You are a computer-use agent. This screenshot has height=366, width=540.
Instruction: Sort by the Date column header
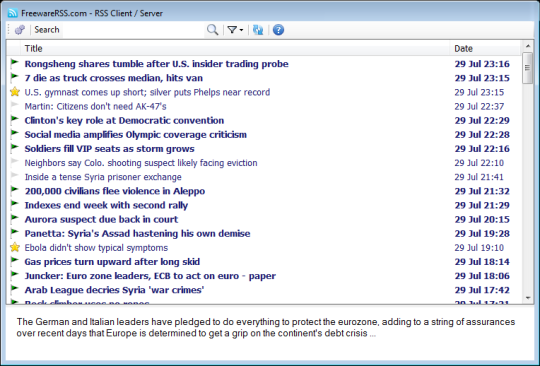pyautogui.click(x=486, y=49)
